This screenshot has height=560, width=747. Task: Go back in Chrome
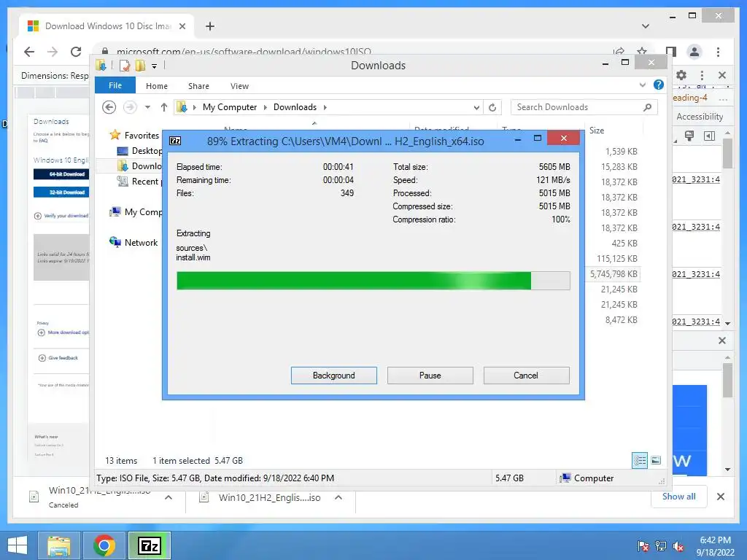(x=29, y=52)
